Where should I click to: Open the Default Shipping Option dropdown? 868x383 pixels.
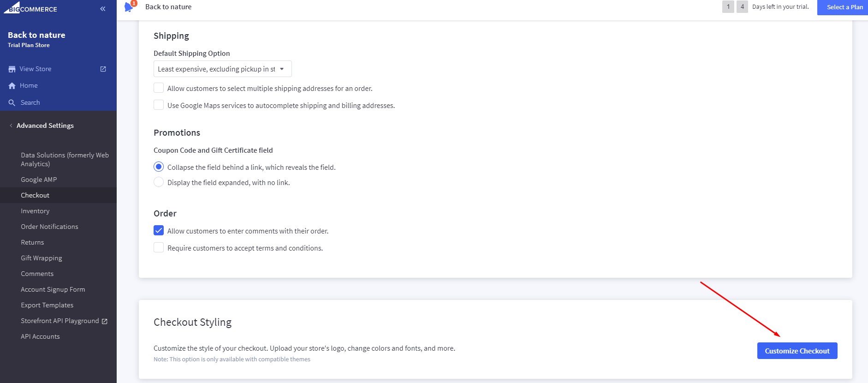(222, 69)
